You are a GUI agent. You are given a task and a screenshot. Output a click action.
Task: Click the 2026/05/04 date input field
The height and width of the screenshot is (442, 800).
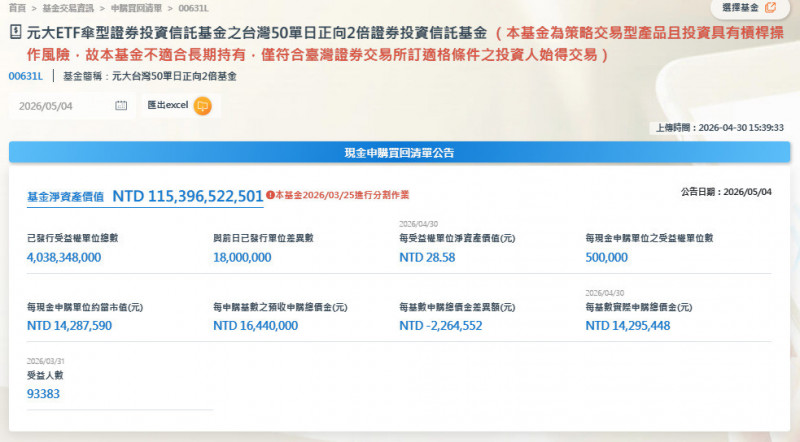pyautogui.click(x=72, y=106)
